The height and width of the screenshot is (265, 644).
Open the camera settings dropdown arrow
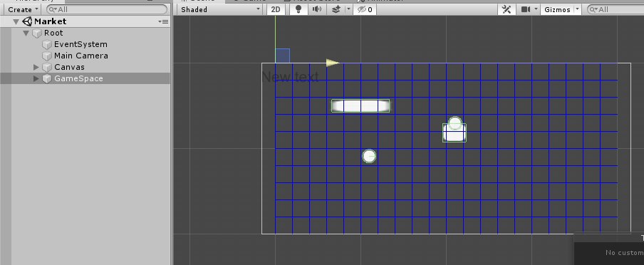(536, 9)
